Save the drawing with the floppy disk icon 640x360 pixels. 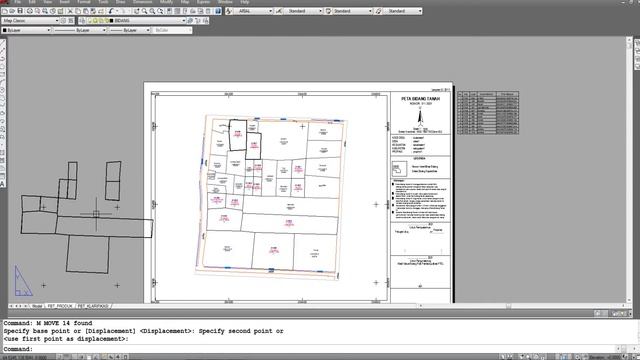click(20, 11)
